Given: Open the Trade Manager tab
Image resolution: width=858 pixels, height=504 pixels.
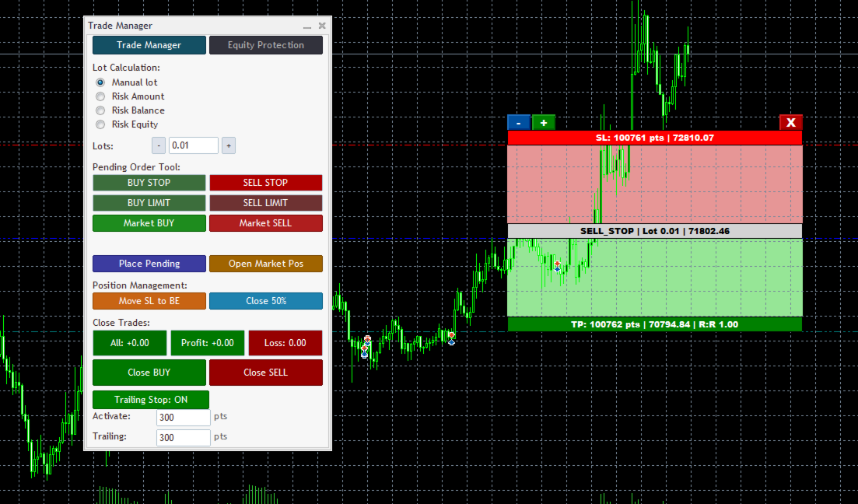Looking at the screenshot, I should click(149, 45).
